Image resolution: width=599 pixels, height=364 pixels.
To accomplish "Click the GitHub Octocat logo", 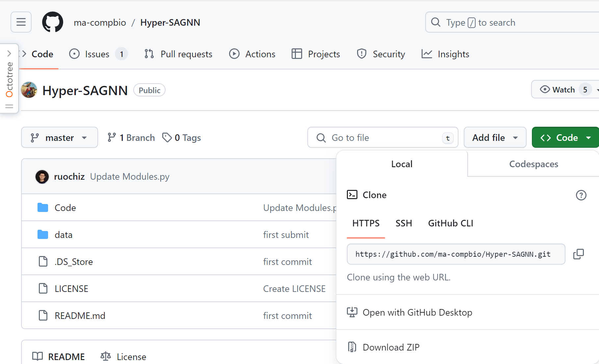I will [53, 22].
